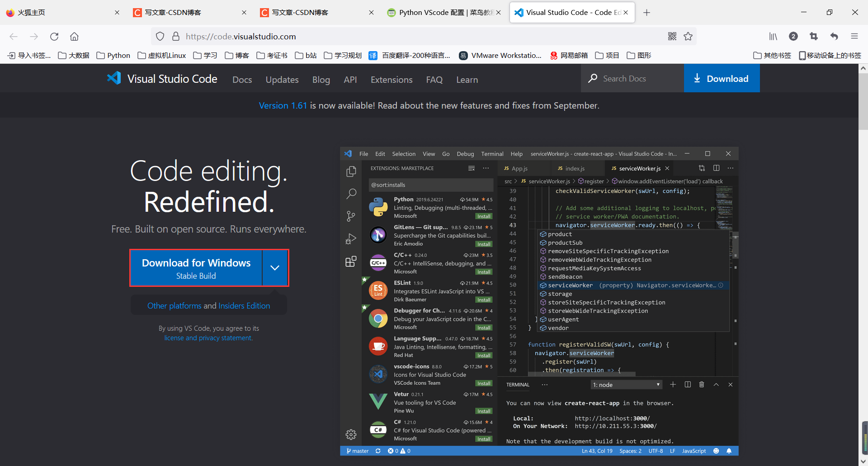Open the Search icon in VS Code activity bar
The height and width of the screenshot is (466, 868).
[351, 194]
